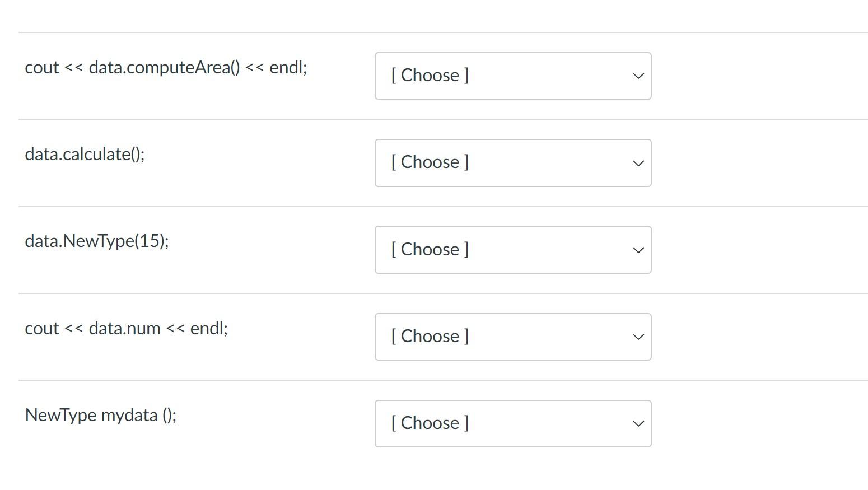Click the 'NewType mydata ();' code text

click(x=101, y=415)
